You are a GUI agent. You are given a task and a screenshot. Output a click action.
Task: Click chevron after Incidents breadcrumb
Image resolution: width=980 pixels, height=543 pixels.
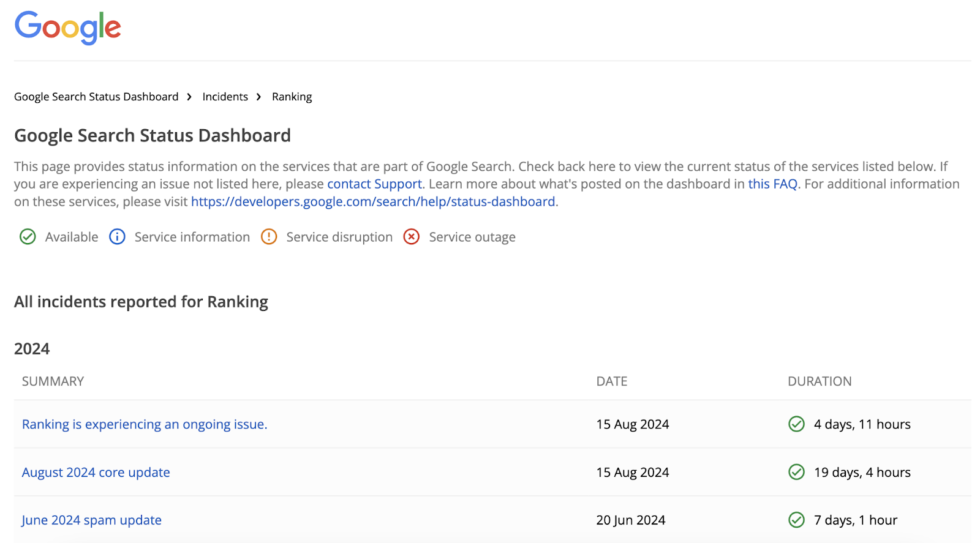[x=258, y=97]
